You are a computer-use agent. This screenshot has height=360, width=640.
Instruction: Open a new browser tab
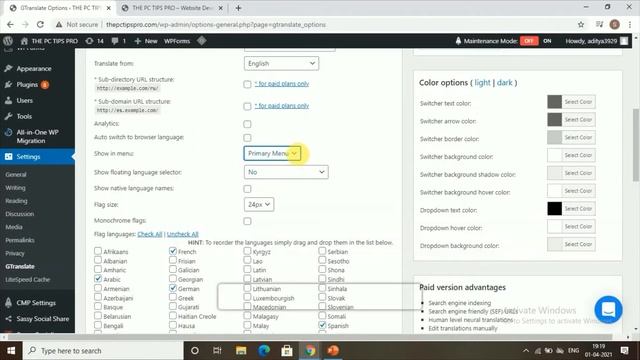pos(238,8)
